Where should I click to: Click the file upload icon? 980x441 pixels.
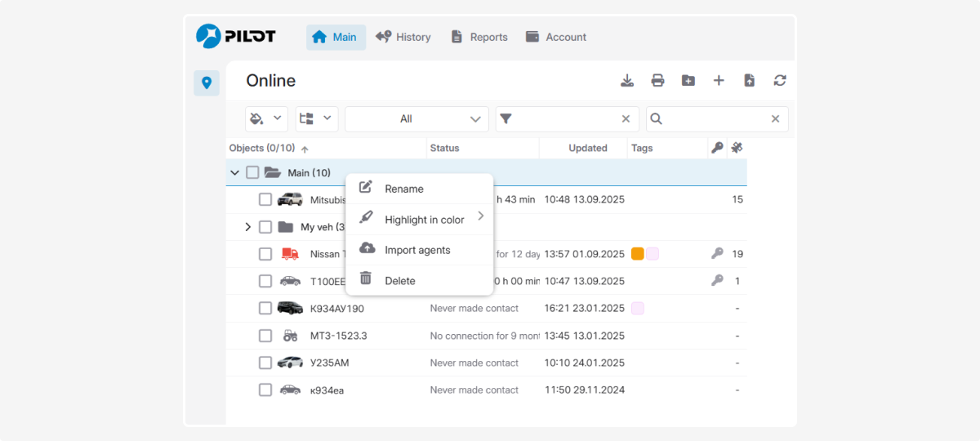[x=750, y=80]
